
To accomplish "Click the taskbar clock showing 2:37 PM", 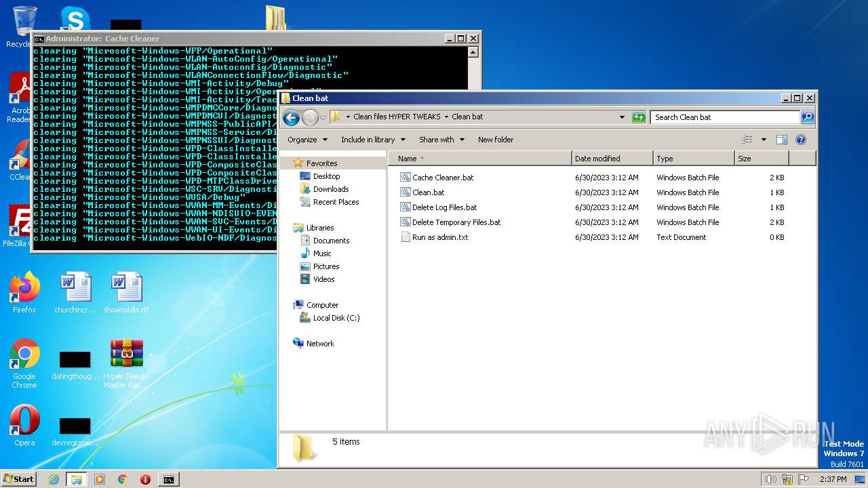I will pyautogui.click(x=833, y=479).
